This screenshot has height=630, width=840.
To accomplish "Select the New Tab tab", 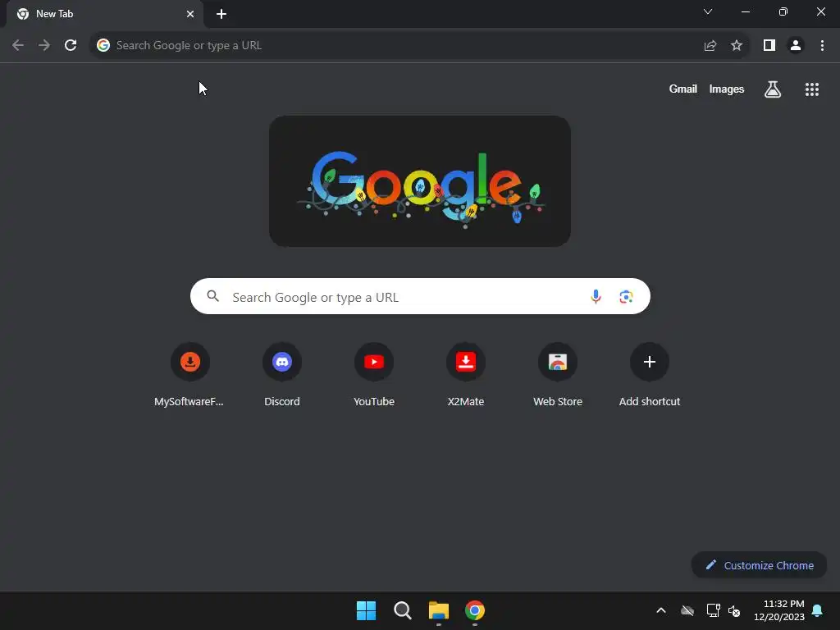I will point(105,14).
